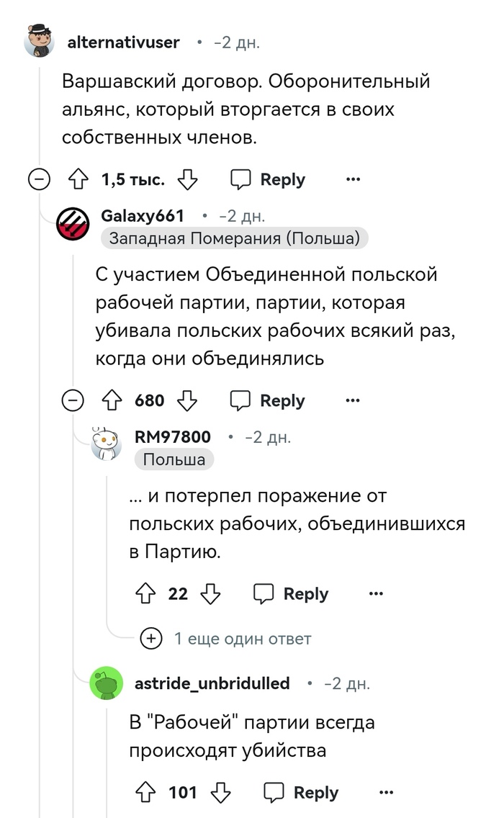Upvote alternativuser's Warsaw Pact comment
Screen dimensions: 504x818
tap(77, 179)
